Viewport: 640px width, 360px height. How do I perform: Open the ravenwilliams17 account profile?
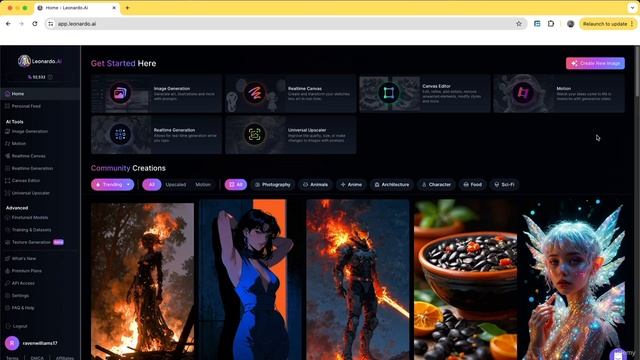coord(32,343)
